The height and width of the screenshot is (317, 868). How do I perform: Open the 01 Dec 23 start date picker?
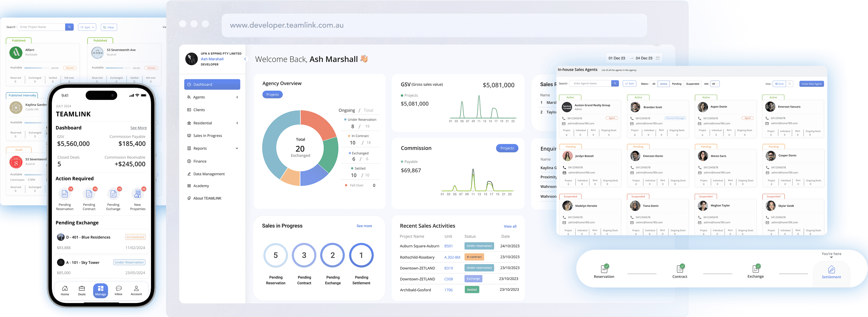[617, 58]
